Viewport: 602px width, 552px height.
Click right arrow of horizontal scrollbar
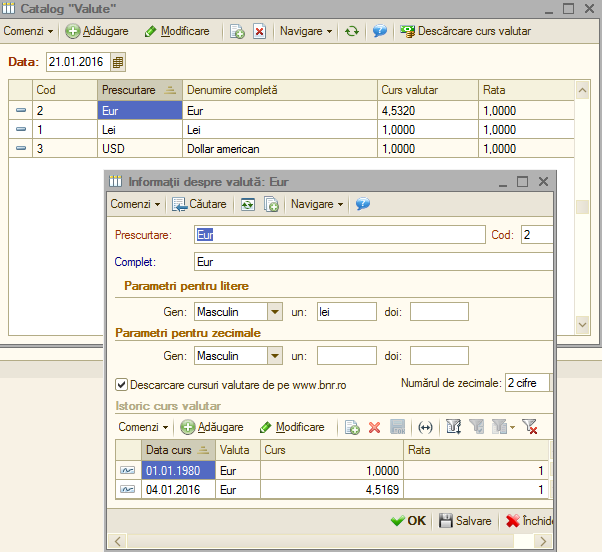pos(543,541)
